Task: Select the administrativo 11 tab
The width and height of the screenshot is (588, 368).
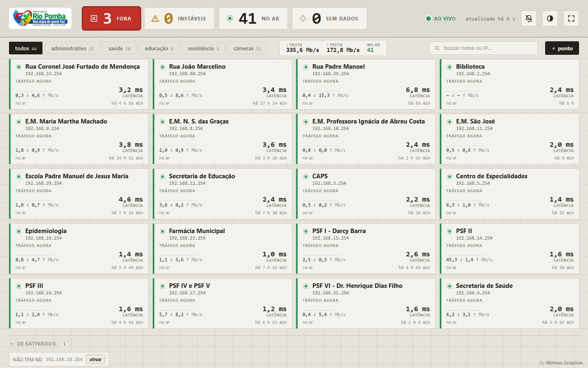Action: [x=72, y=48]
